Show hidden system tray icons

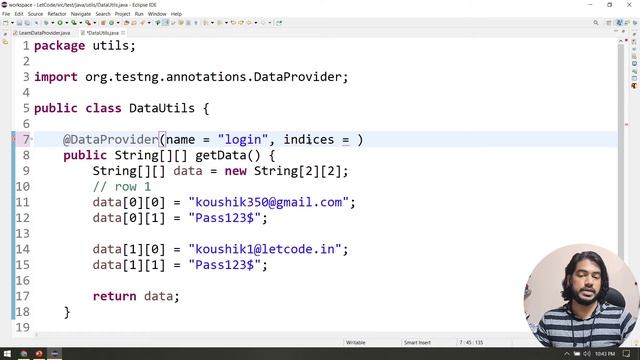[x=567, y=353]
